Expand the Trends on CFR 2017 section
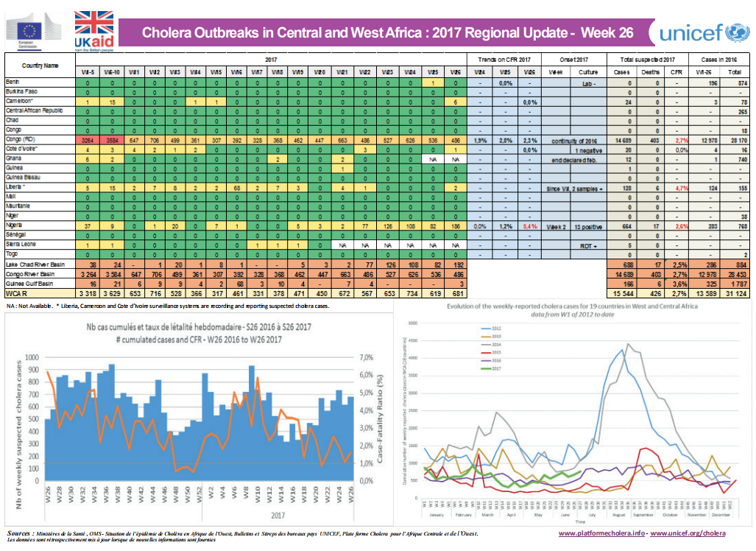 [506, 59]
